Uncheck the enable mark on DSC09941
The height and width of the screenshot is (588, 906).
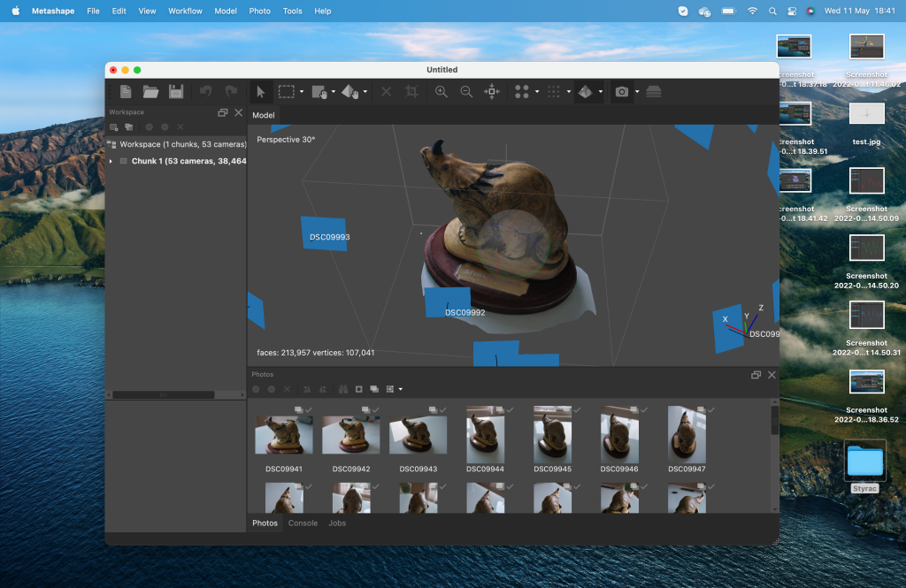click(x=306, y=408)
